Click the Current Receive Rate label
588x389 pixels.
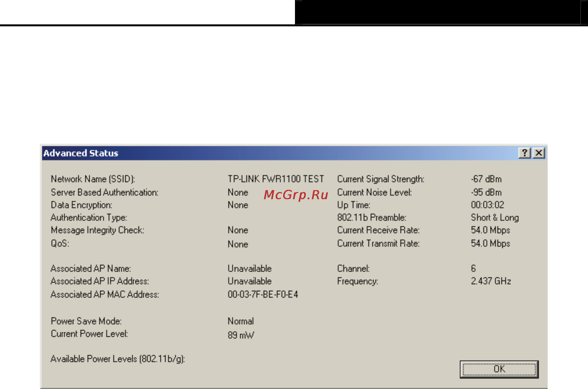pyautogui.click(x=379, y=230)
